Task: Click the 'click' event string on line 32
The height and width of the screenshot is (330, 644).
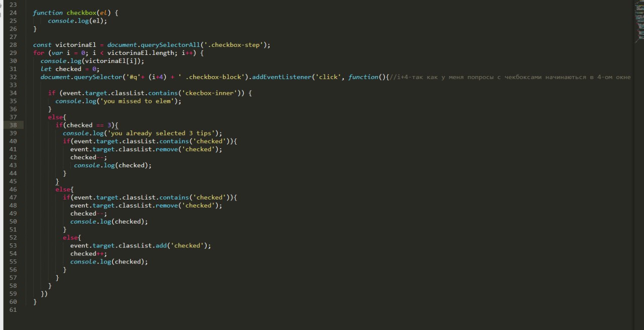Action: tap(328, 77)
